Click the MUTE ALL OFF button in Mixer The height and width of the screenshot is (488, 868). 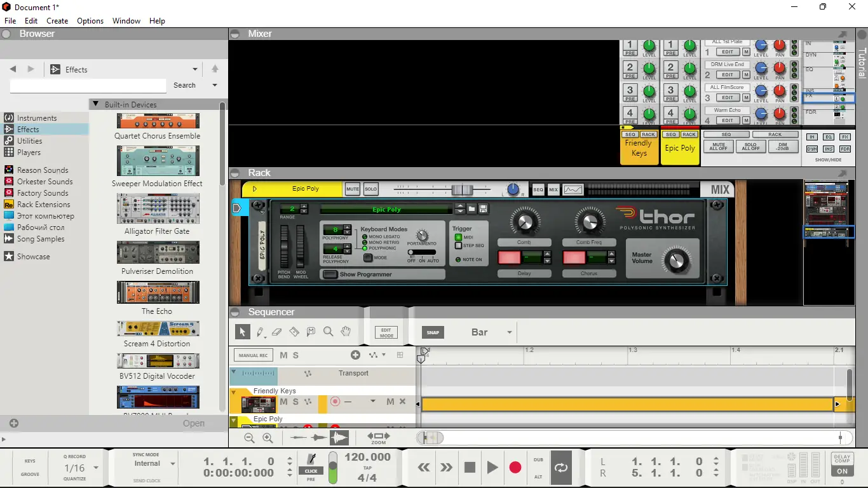(x=719, y=146)
